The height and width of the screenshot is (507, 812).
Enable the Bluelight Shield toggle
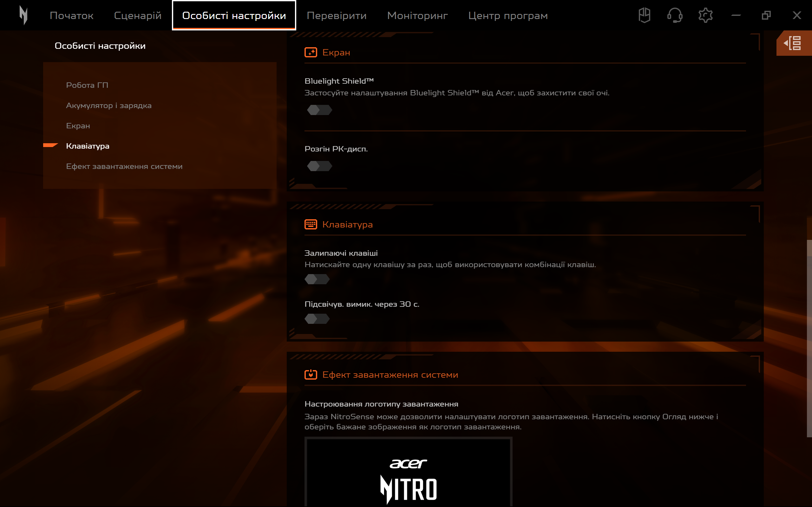coord(319,110)
